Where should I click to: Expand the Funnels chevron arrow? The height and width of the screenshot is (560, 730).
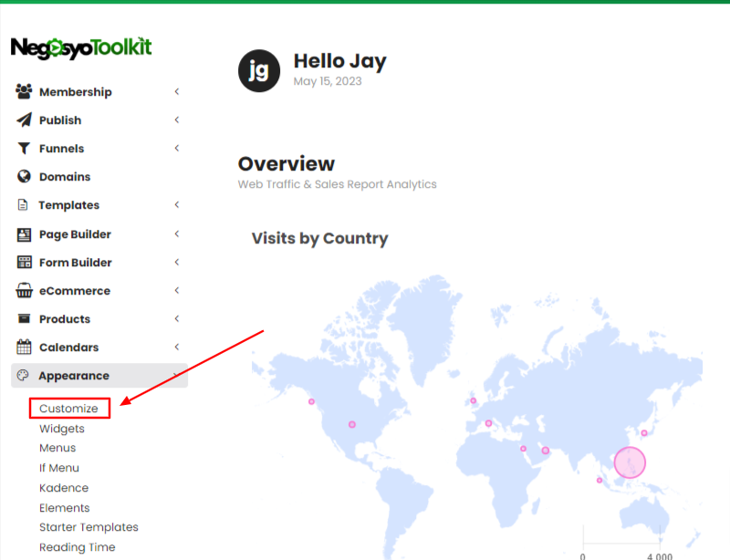(177, 149)
